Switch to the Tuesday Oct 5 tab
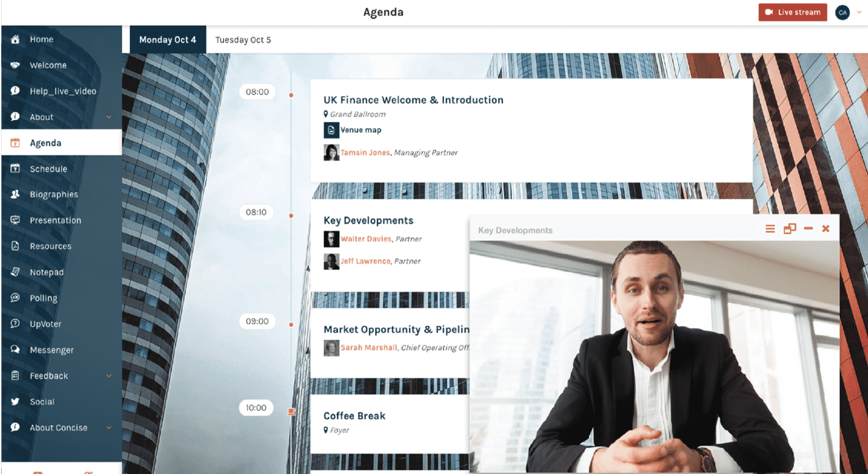Image resolution: width=868 pixels, height=474 pixels. pos(243,40)
